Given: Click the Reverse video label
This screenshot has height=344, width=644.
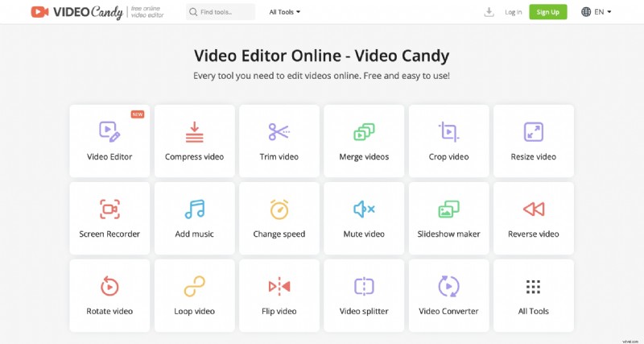Looking at the screenshot, I should point(534,234).
